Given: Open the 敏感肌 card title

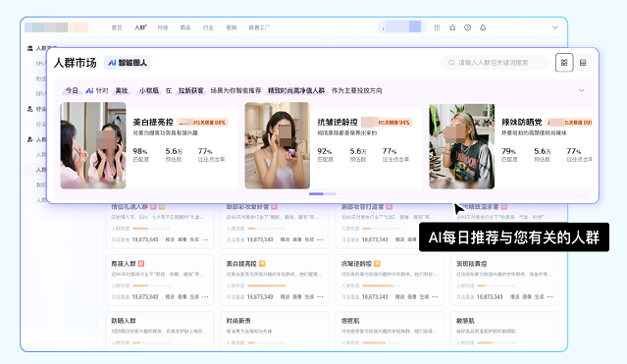Looking at the screenshot, I should coord(465,321).
